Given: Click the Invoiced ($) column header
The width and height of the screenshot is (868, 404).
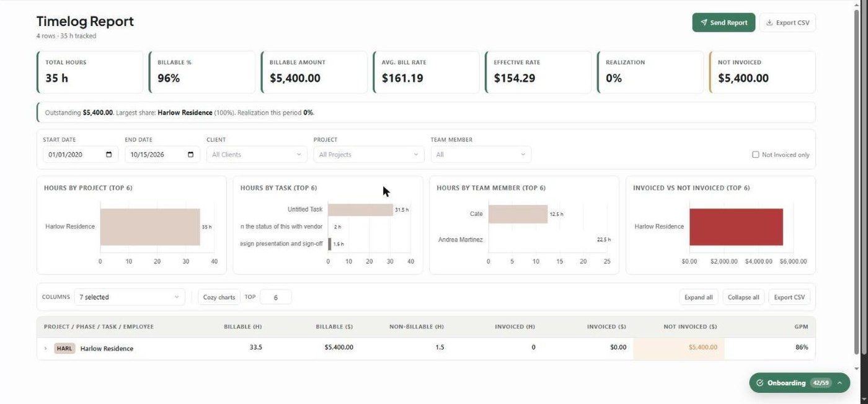Looking at the screenshot, I should [606, 326].
